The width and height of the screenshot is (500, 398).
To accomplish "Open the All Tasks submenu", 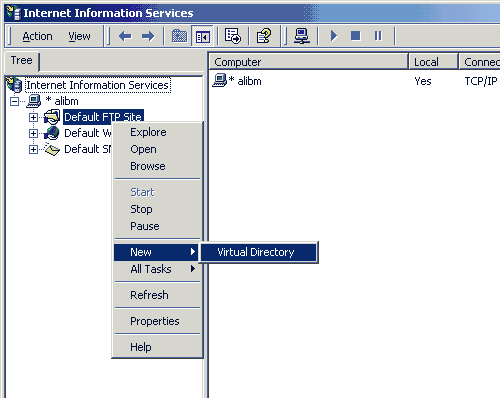I will [157, 269].
